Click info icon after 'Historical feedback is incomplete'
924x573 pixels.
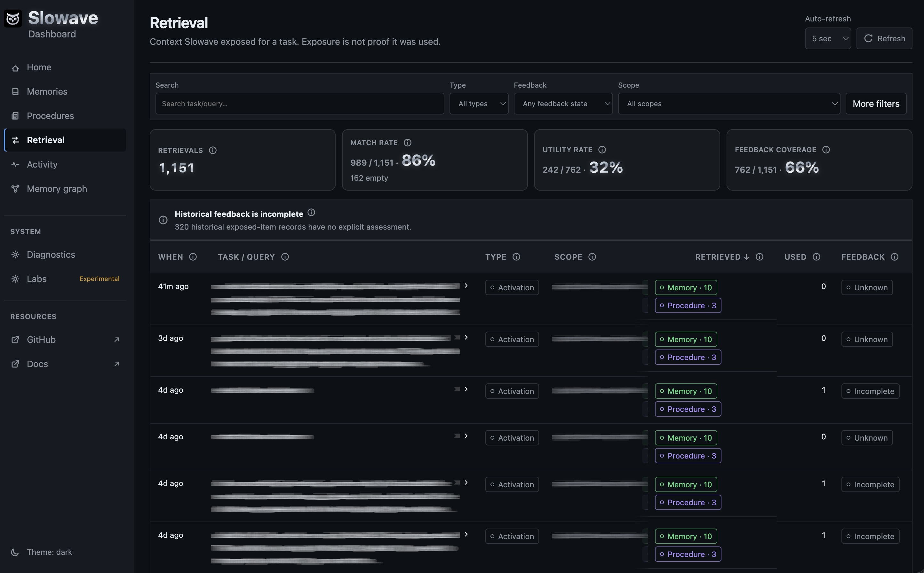pos(311,212)
